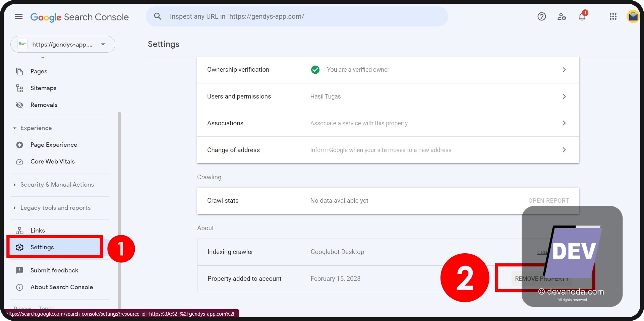
Task: Open the account profile avatar
Action: [633, 16]
